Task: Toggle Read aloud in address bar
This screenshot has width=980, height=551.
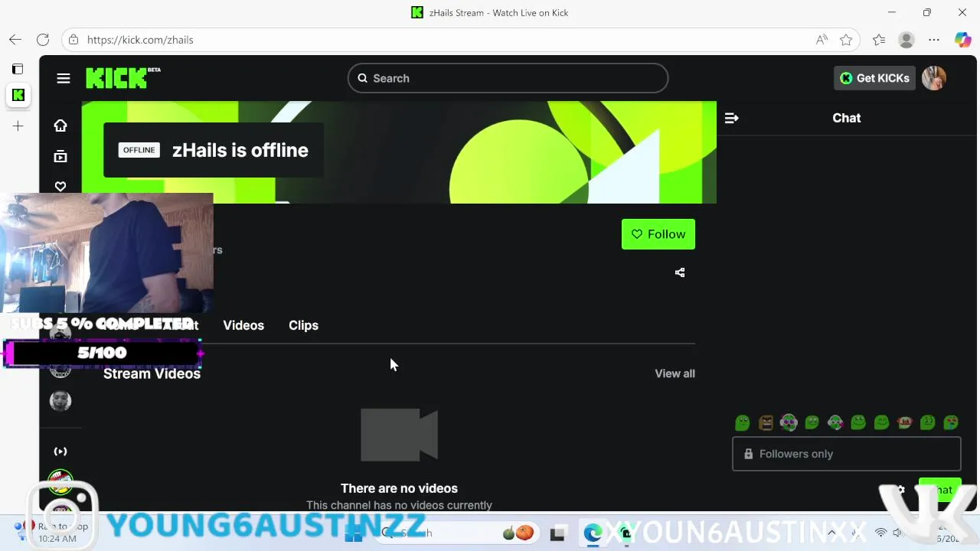Action: click(822, 40)
